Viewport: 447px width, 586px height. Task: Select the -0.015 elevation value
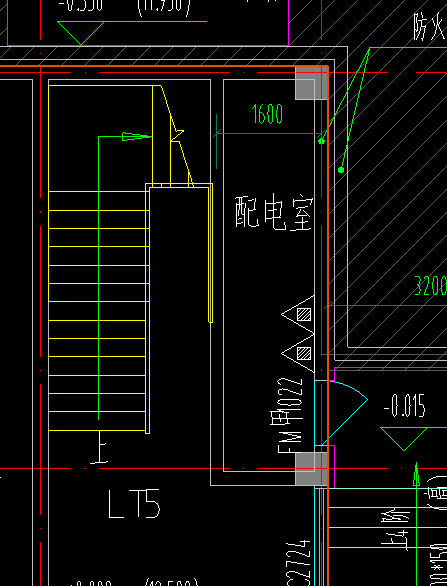(x=405, y=406)
